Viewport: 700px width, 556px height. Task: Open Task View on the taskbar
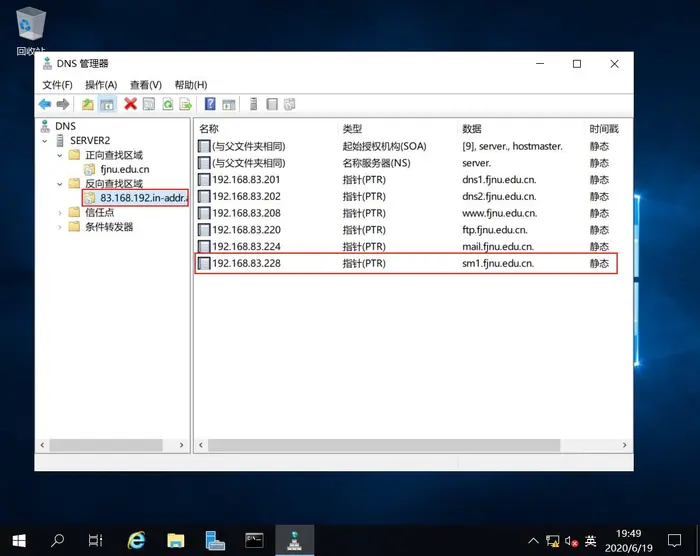click(96, 541)
